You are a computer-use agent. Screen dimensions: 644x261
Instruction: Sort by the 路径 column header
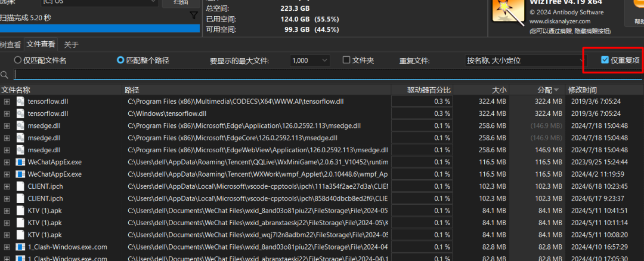pyautogui.click(x=256, y=90)
